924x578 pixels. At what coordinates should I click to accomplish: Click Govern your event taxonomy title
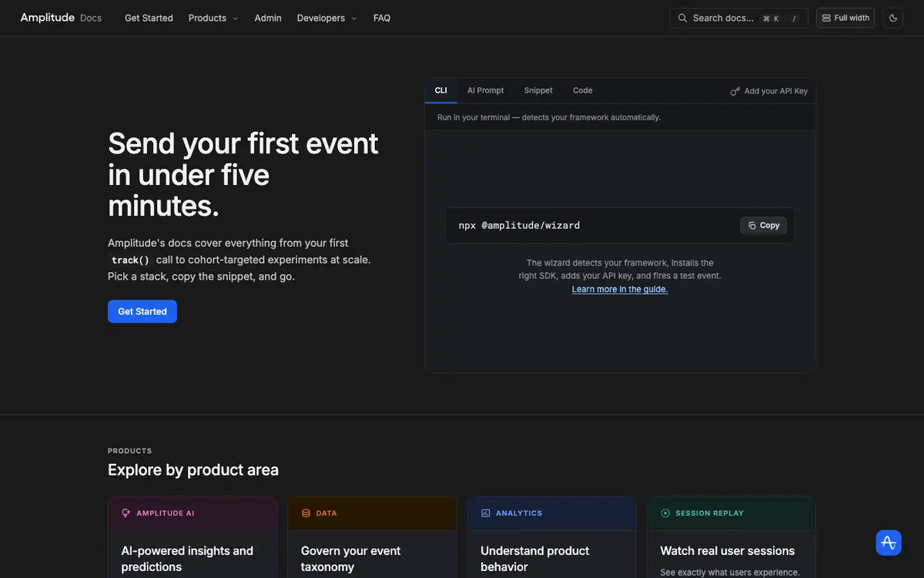pyautogui.click(x=351, y=559)
